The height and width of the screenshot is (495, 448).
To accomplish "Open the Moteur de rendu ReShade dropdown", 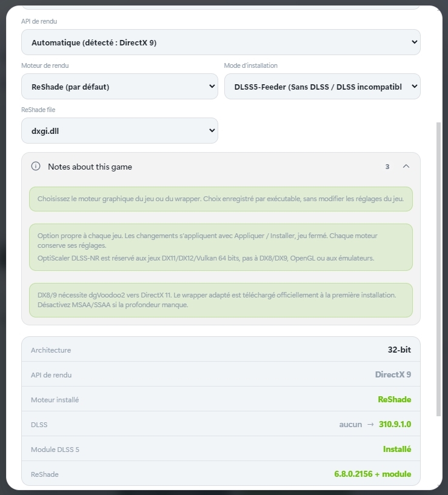I will pyautogui.click(x=120, y=87).
